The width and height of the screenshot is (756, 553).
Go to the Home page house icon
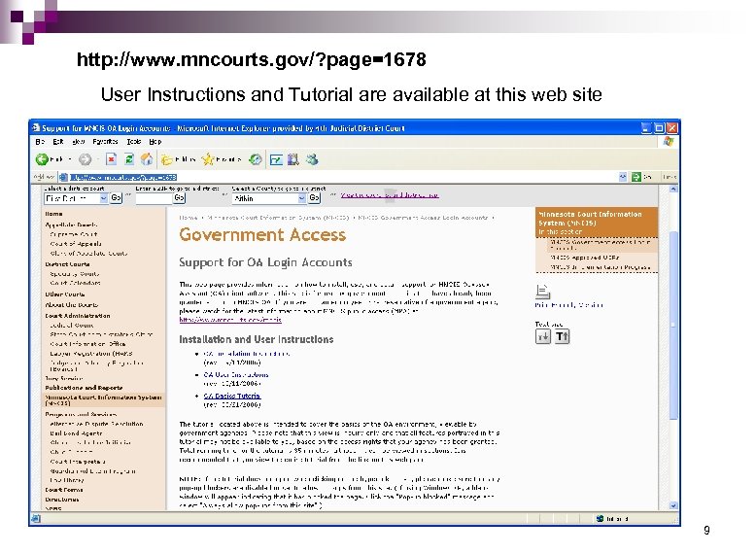tap(147, 159)
